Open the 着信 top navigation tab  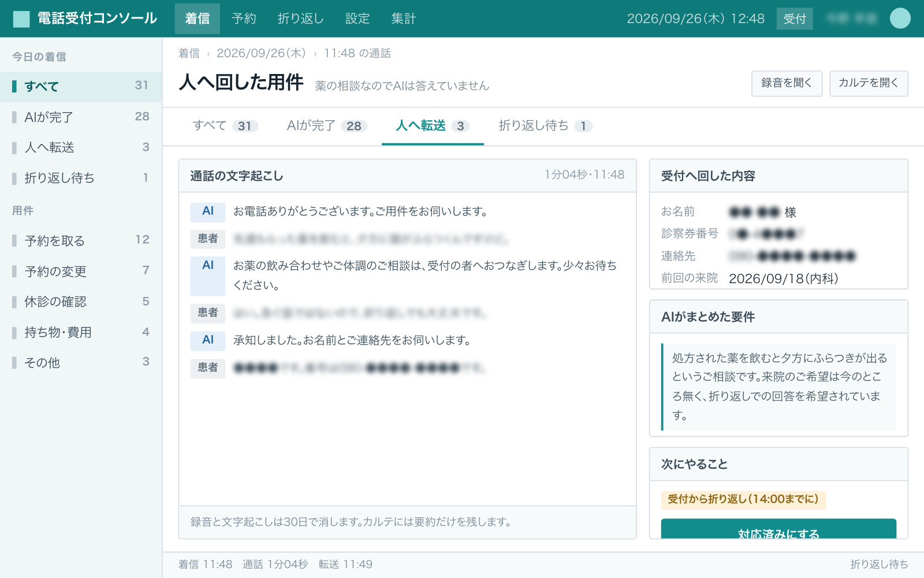[198, 18]
